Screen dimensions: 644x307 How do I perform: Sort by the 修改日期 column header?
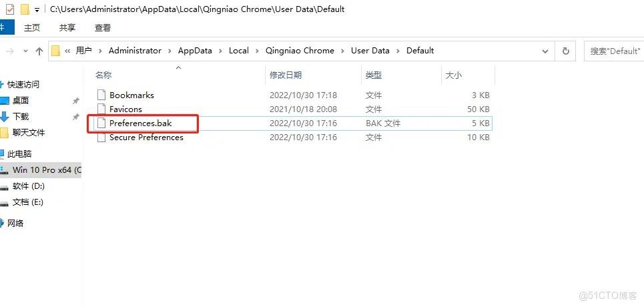[286, 75]
